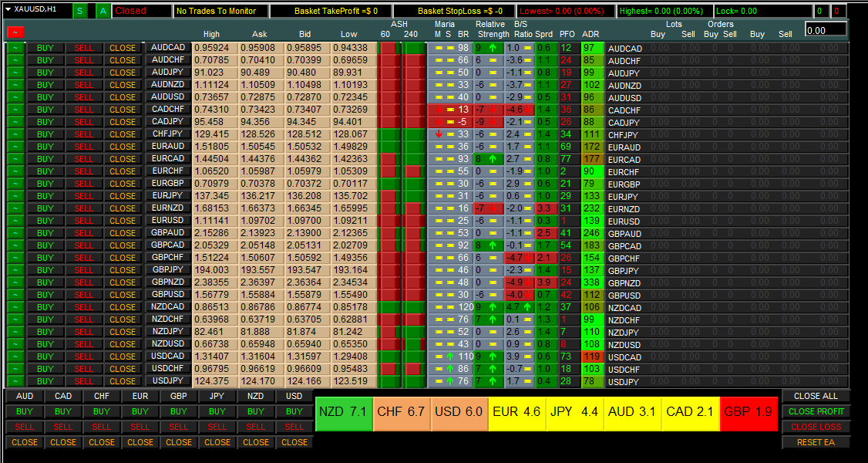Click CLOSE under the NZD basket
Screen dimensions: 868x463
point(256,442)
